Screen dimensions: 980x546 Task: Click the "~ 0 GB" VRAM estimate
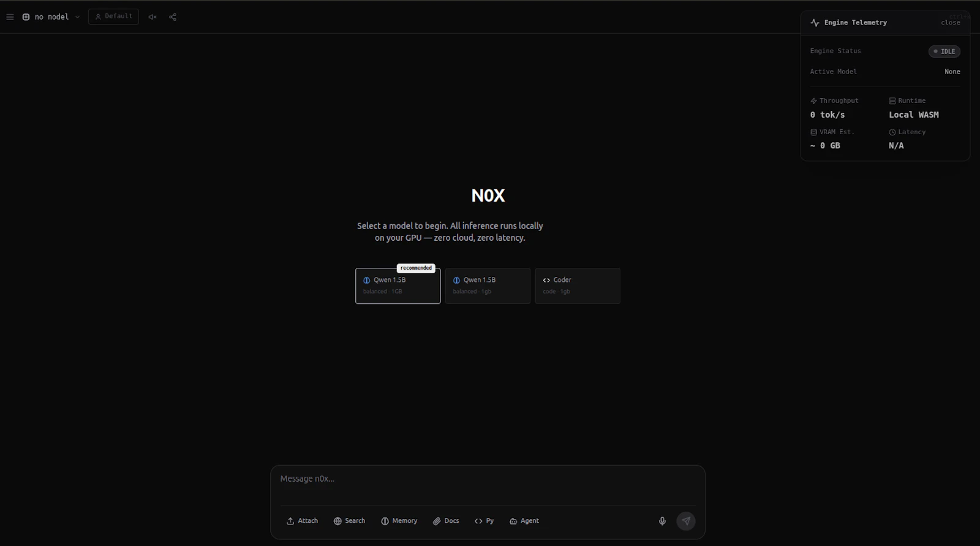tap(825, 146)
